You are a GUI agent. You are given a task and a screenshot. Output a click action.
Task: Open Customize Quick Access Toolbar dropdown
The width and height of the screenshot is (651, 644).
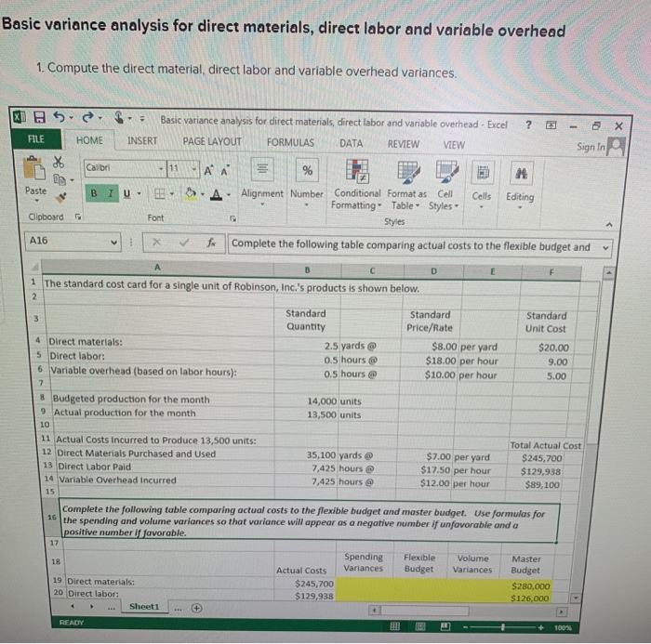[142, 119]
